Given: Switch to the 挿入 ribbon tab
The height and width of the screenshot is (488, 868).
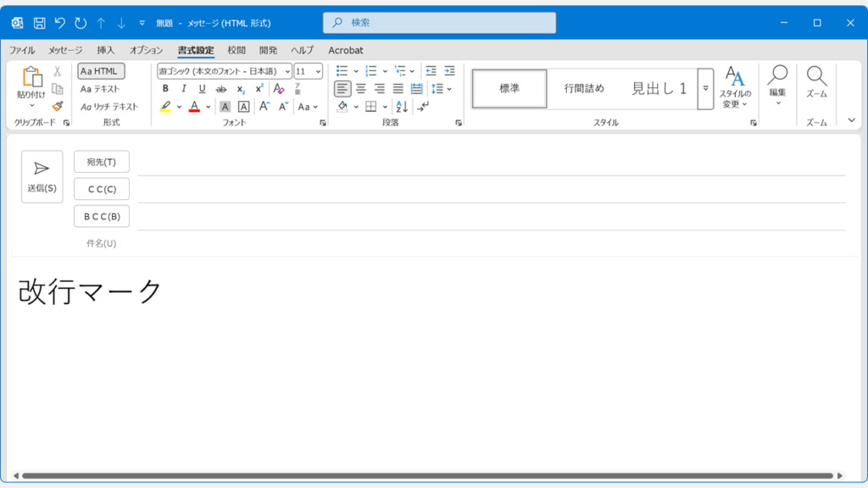Looking at the screenshot, I should pyautogui.click(x=104, y=50).
